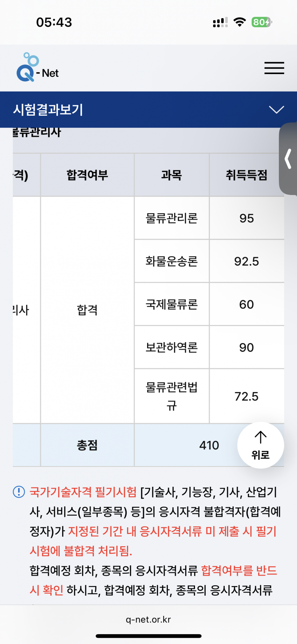The width and height of the screenshot is (297, 644).
Task: Tap the 05:43 clock in status bar
Action: click(x=54, y=22)
